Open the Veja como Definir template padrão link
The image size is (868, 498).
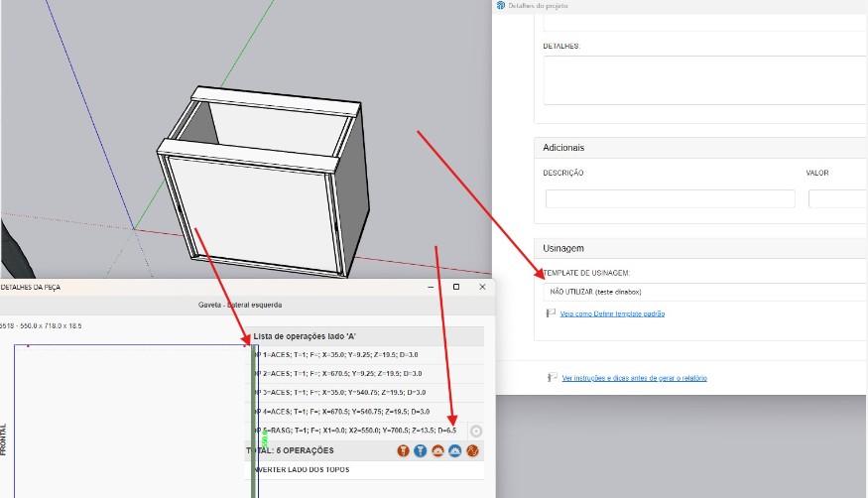(x=612, y=313)
